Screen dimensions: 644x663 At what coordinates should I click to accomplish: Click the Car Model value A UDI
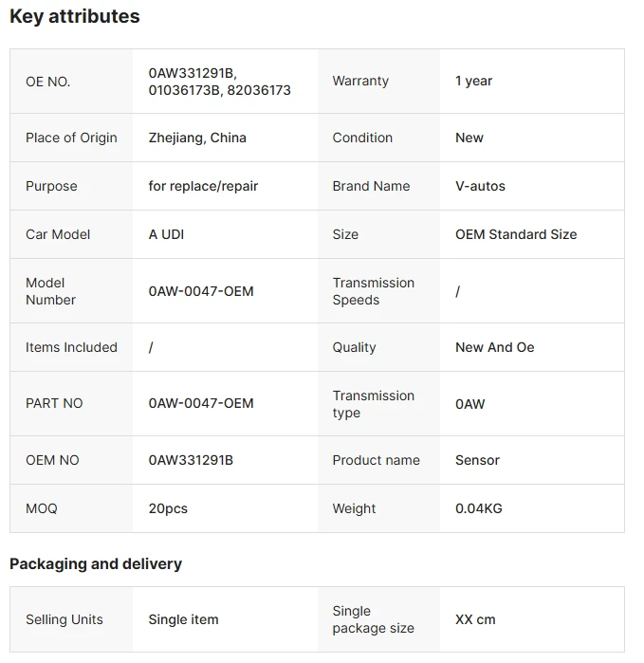click(x=166, y=234)
